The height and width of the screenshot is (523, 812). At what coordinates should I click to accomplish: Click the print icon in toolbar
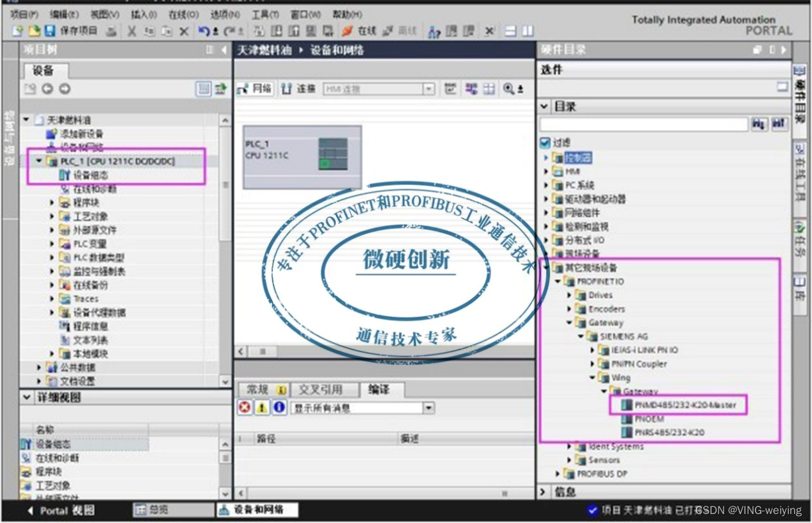pyautogui.click(x=111, y=31)
